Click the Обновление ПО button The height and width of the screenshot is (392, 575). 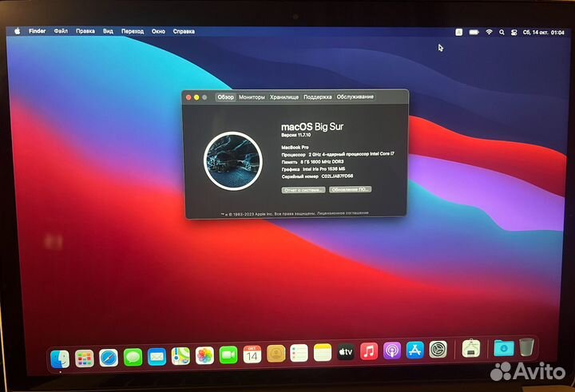[x=351, y=189]
